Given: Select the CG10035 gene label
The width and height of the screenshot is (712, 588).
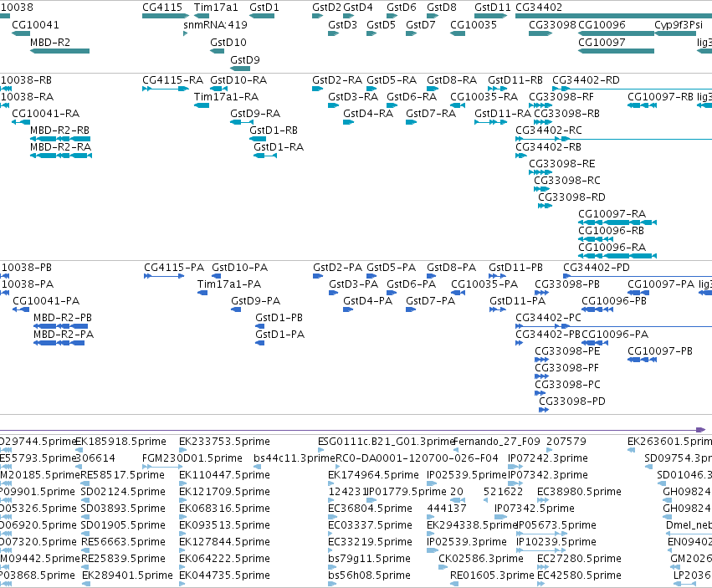Looking at the screenshot, I should tap(474, 25).
